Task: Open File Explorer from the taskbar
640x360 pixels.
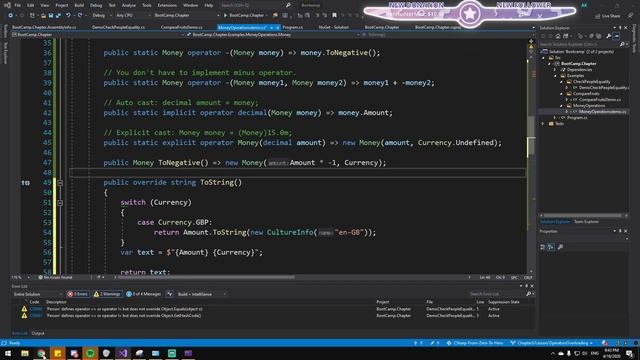Action: [25, 353]
